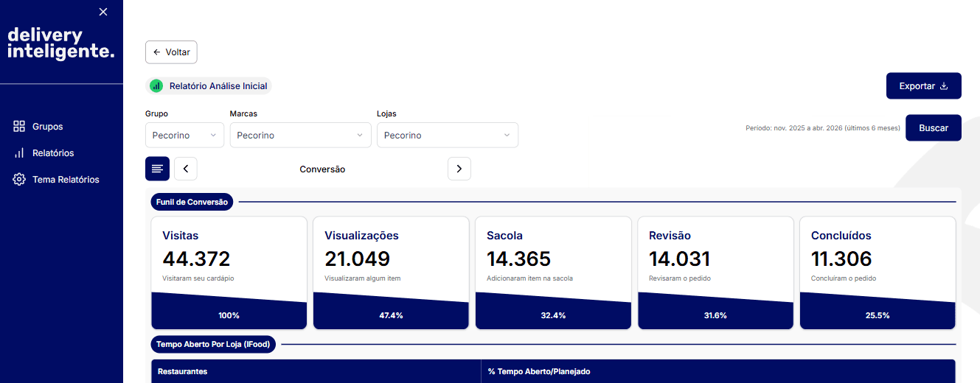The width and height of the screenshot is (980, 383).
Task: Click the text Revisaram o pedido
Action: click(680, 278)
